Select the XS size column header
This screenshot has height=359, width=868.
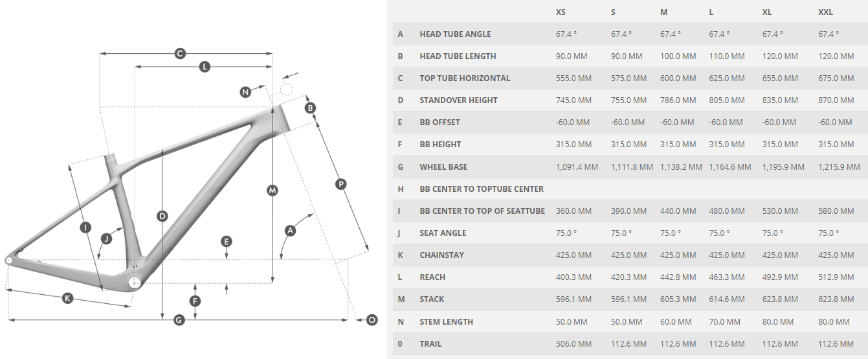click(x=561, y=12)
